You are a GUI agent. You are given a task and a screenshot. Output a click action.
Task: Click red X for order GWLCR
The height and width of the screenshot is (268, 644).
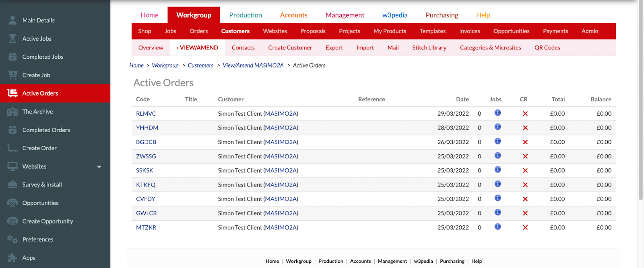525,213
